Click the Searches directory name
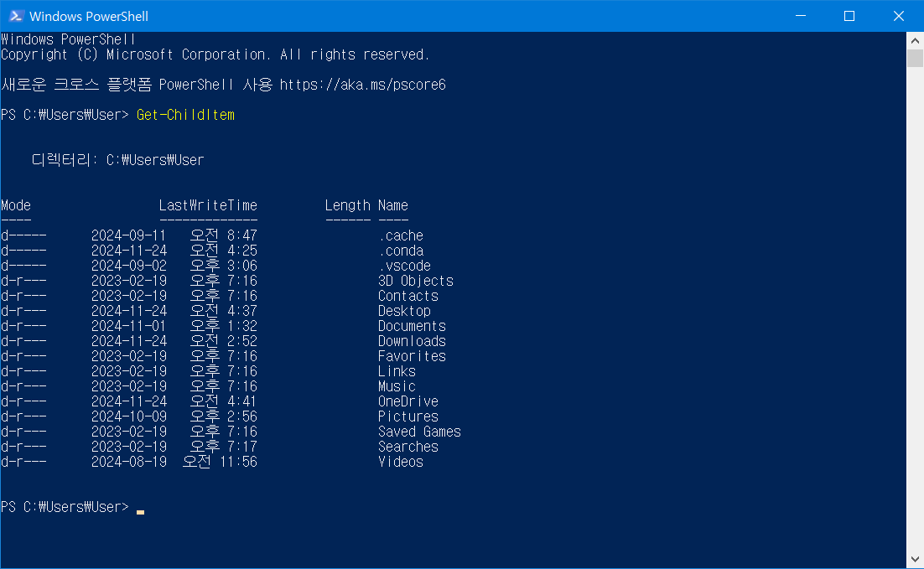 click(408, 447)
